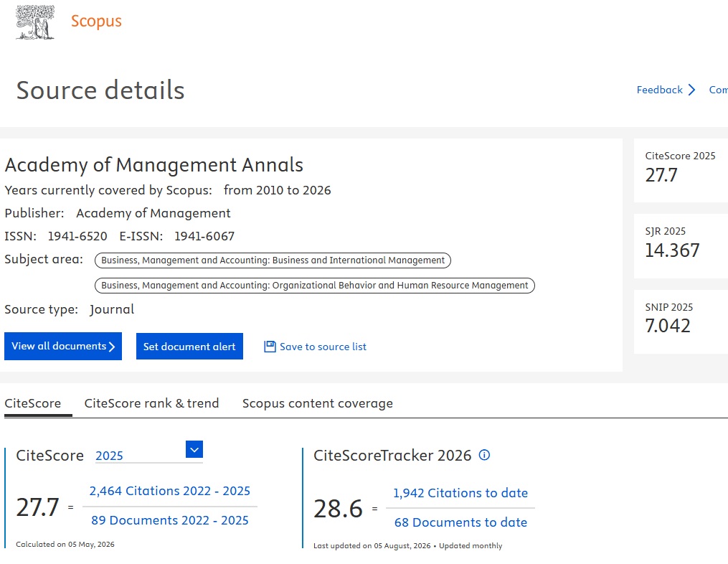Screen dimensions: 728x564
Task: Click the Elsevier tree logo
Action: (x=35, y=22)
